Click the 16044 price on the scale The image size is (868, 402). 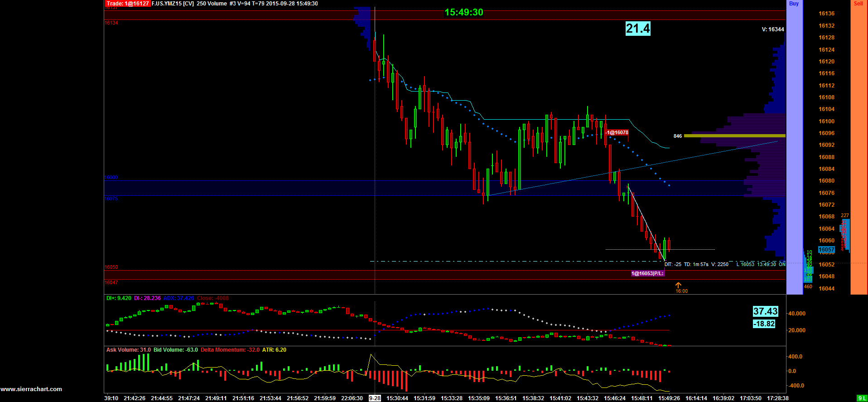(826, 289)
